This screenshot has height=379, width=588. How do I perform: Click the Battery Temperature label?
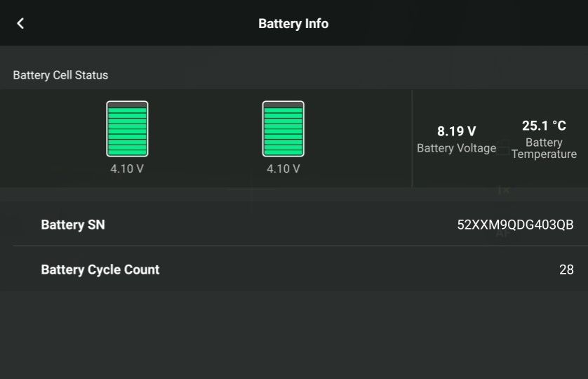pyautogui.click(x=544, y=148)
